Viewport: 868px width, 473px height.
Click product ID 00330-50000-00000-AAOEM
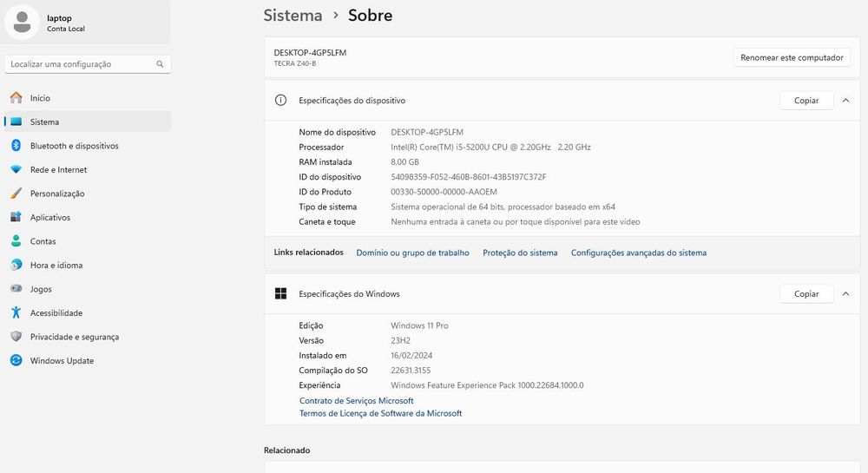(444, 192)
